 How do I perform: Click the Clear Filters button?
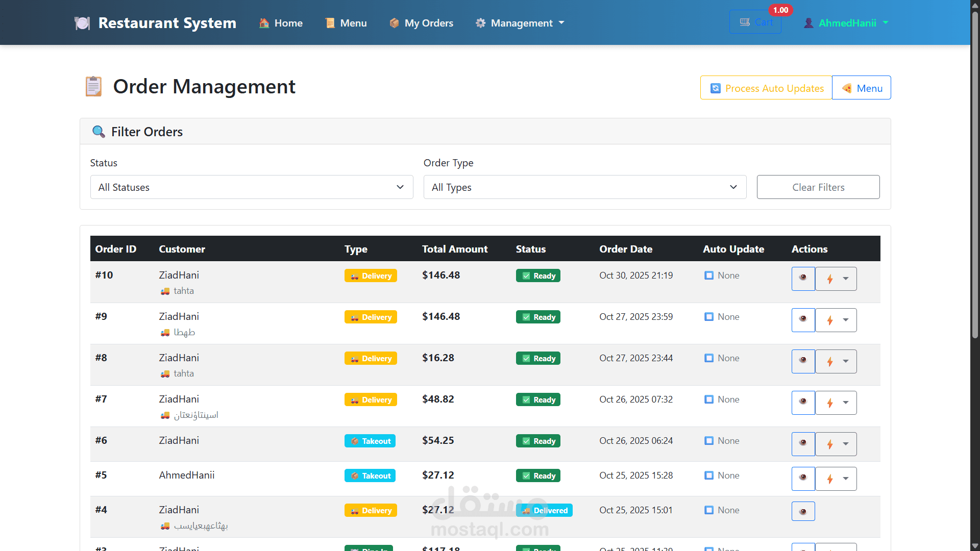click(818, 187)
